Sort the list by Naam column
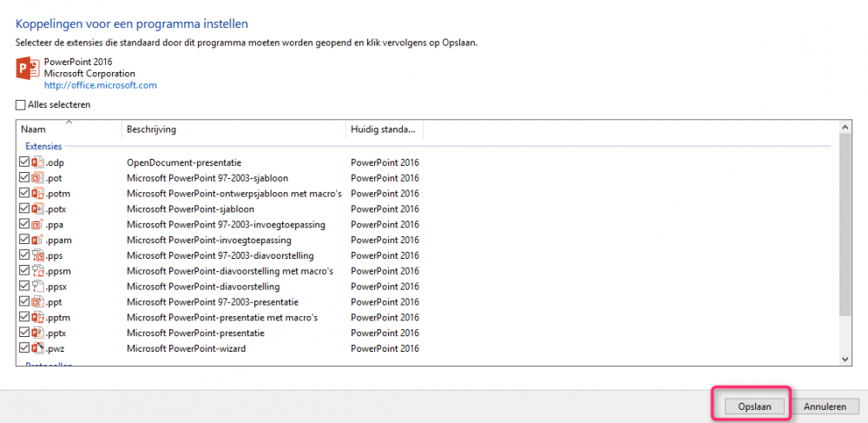This screenshot has height=423, width=868. tap(69, 129)
